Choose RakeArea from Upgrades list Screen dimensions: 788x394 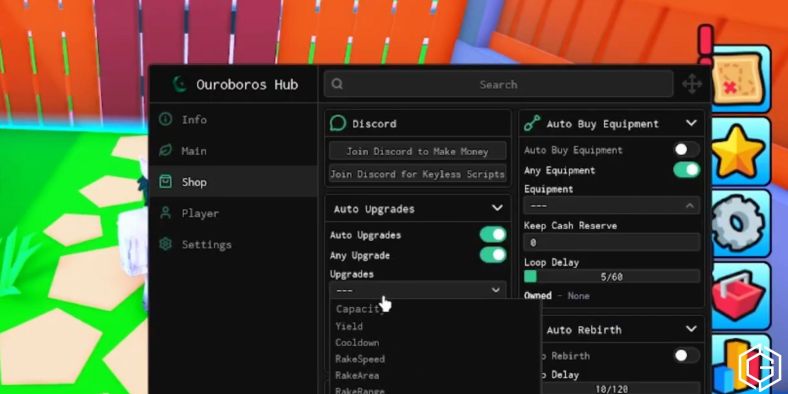(x=435, y=375)
